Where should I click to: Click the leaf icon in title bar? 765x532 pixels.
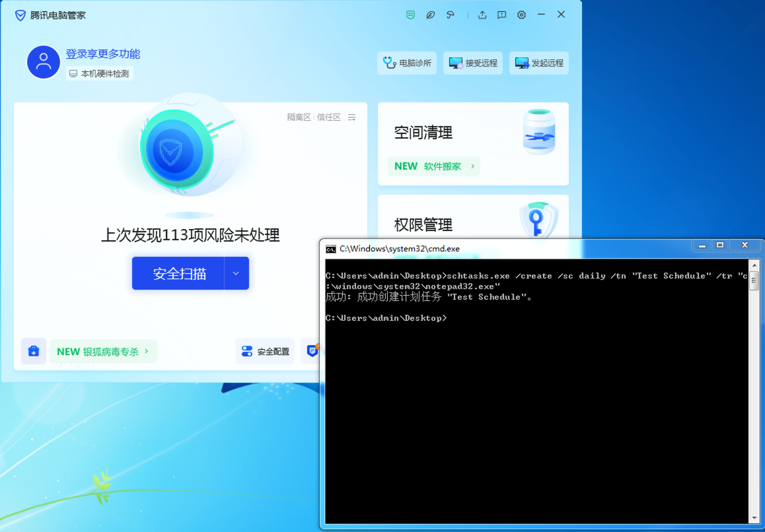tap(430, 15)
